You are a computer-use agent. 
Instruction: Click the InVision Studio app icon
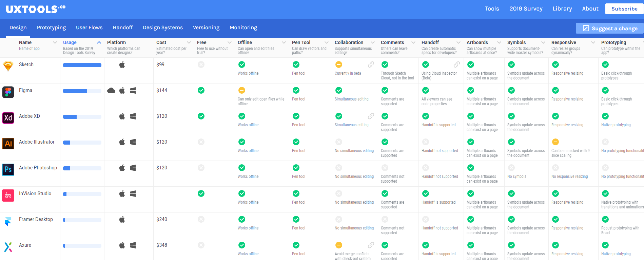click(x=8, y=195)
